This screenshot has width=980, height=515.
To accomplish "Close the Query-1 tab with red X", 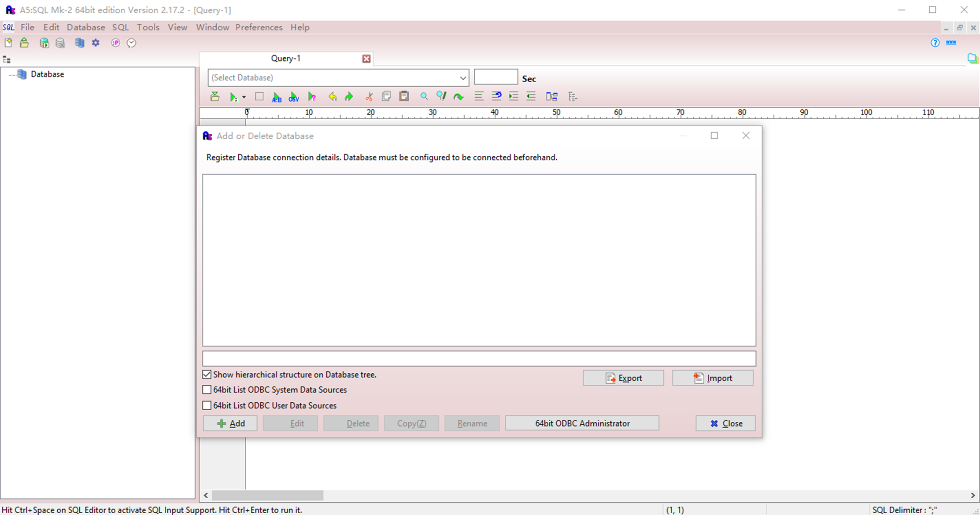I will point(366,59).
